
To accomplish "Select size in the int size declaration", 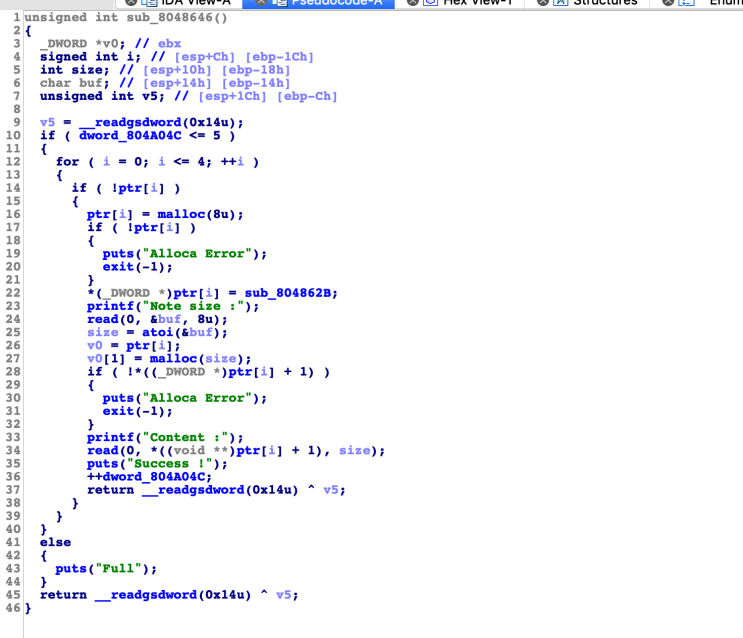I will coord(87,70).
